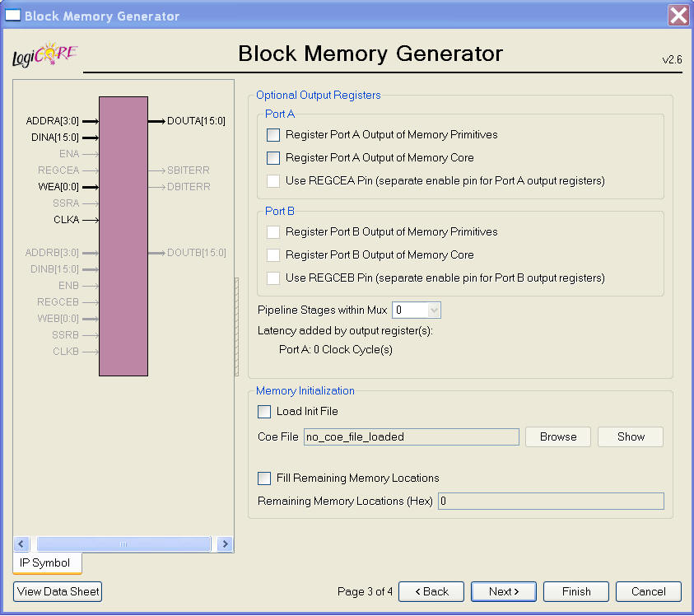Screen dimensions: 694x616
Task: Click the window icon in title bar
Action: (12, 16)
